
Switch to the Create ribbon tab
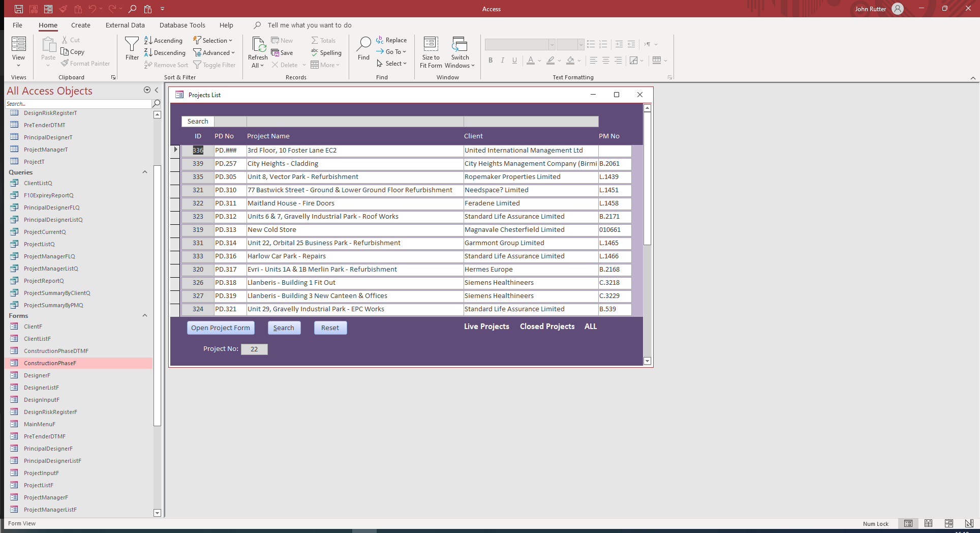pos(81,25)
